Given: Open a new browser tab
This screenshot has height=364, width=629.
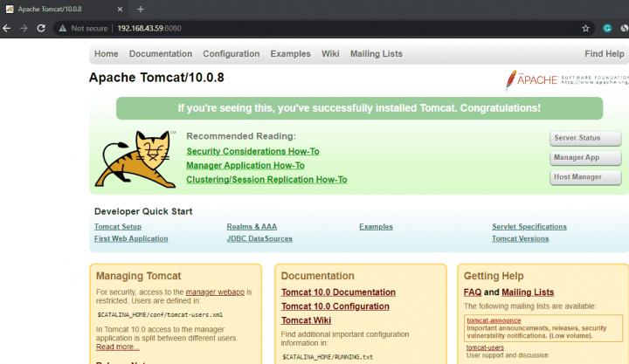Looking at the screenshot, I should click(x=141, y=9).
